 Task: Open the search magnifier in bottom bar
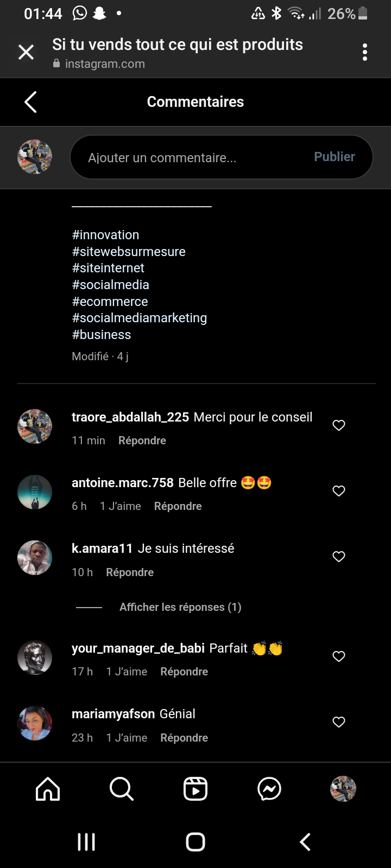pos(121,789)
